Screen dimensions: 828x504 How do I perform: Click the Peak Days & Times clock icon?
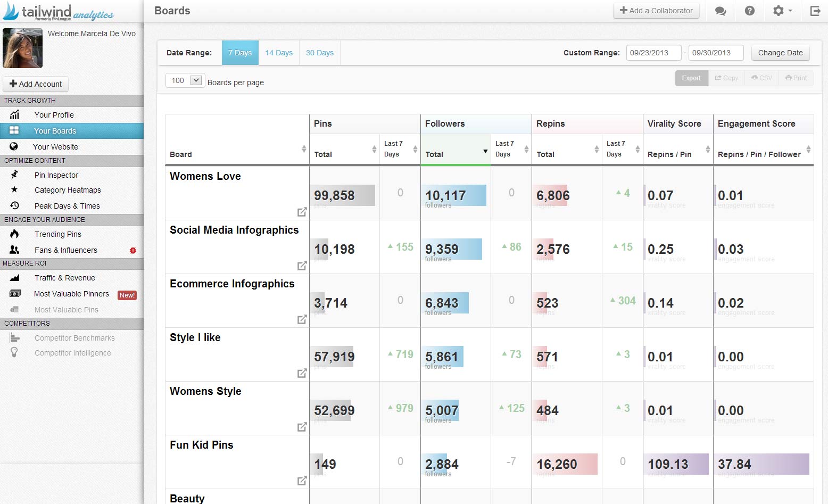pos(14,205)
